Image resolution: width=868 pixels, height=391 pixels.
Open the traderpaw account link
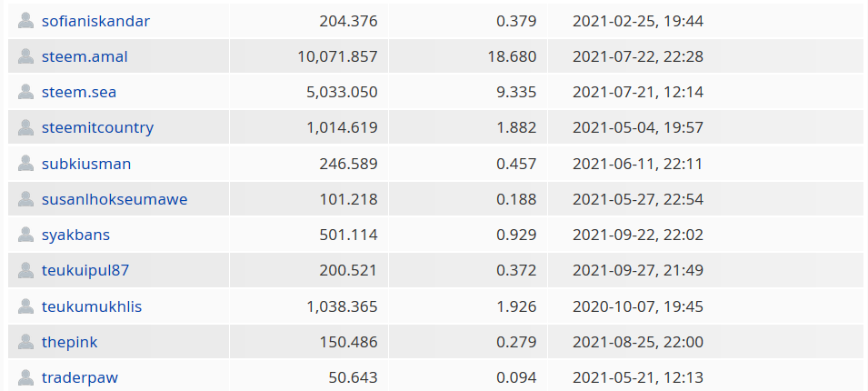pyautogui.click(x=80, y=377)
